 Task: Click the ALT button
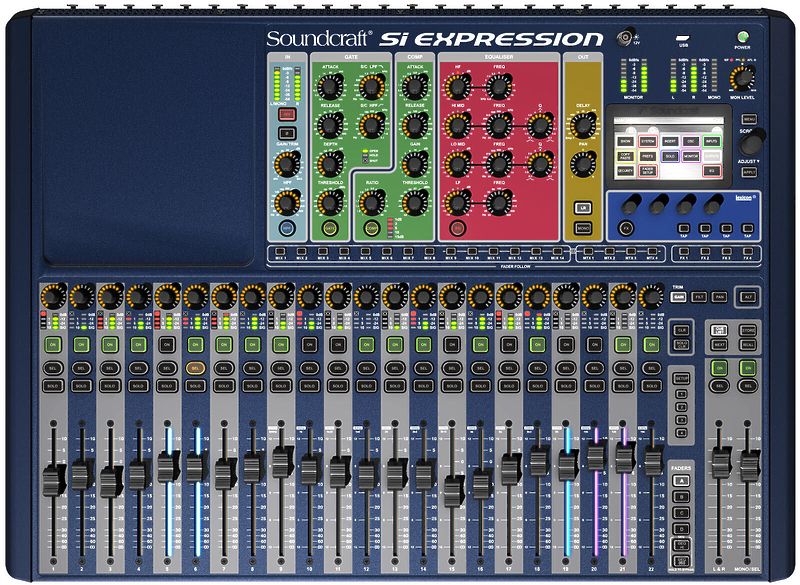point(748,297)
